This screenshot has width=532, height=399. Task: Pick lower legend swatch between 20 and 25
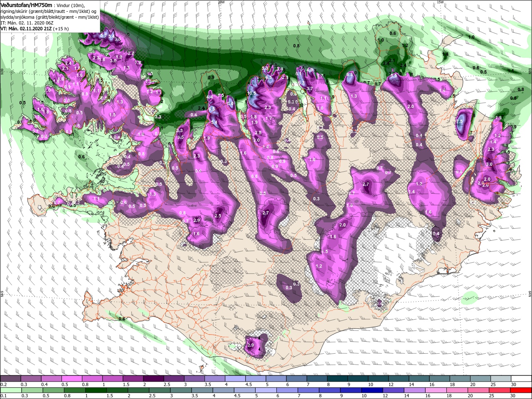(478, 390)
